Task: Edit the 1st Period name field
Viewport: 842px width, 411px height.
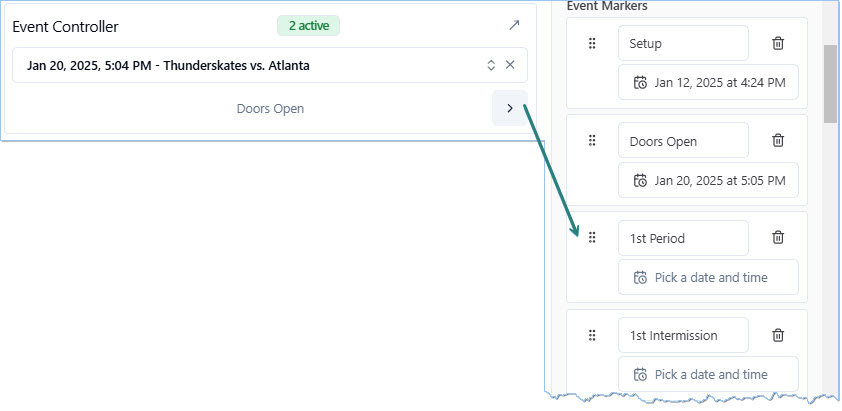Action: click(683, 238)
